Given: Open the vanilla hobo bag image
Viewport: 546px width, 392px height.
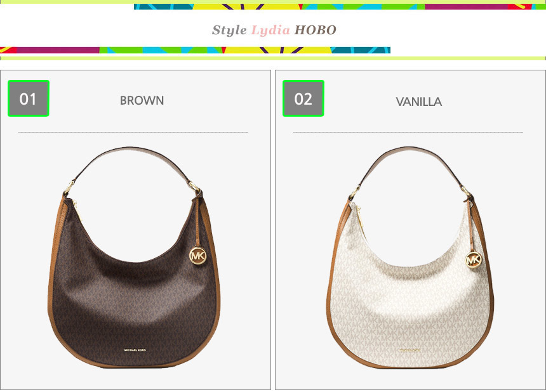Looking at the screenshot, I should (x=410, y=258).
